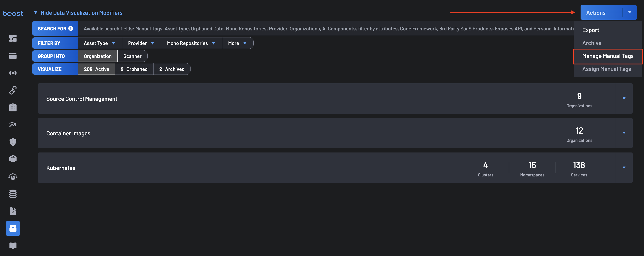Click the info icon beside SEARCH FOR
644x256 pixels.
pyautogui.click(x=71, y=29)
